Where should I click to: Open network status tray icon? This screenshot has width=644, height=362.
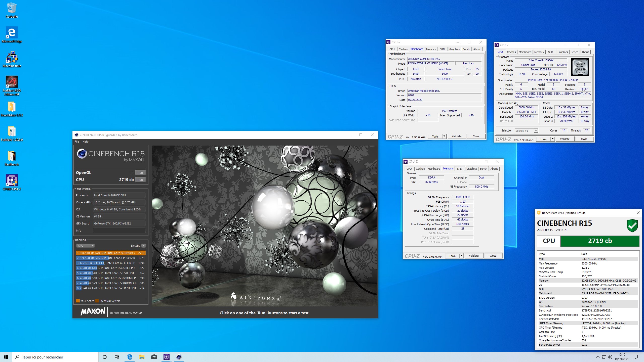[x=604, y=357]
